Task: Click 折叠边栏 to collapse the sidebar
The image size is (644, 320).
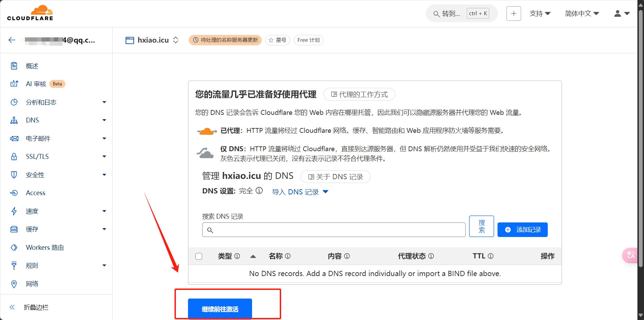Action: pyautogui.click(x=36, y=307)
